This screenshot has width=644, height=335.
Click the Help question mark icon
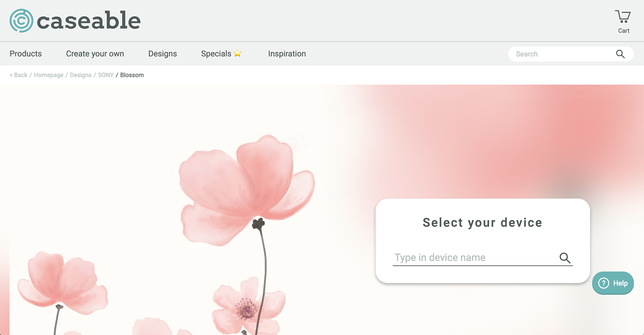click(603, 283)
